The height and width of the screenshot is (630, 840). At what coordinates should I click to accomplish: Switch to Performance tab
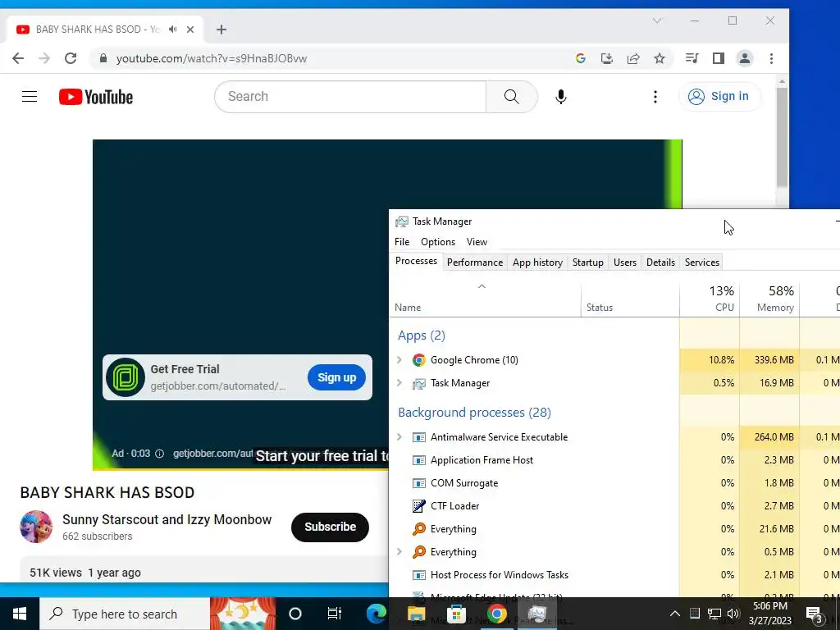[475, 262]
